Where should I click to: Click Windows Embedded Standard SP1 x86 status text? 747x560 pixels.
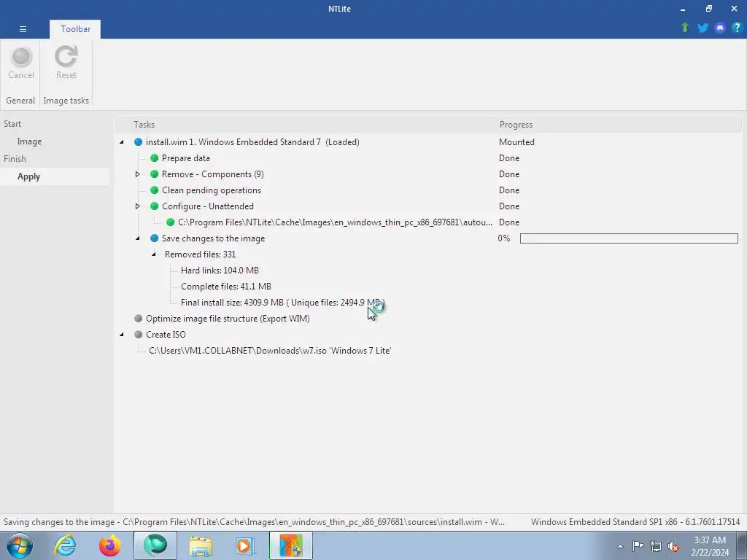pos(635,522)
